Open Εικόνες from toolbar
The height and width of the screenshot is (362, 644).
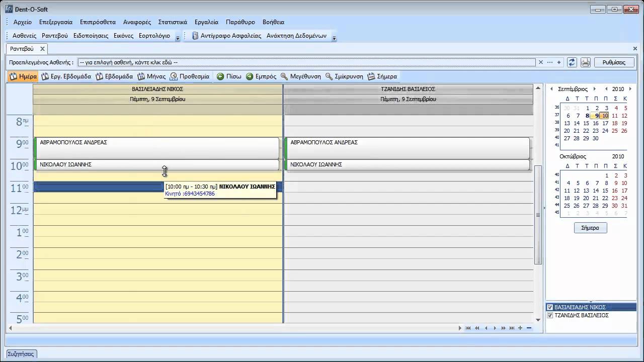[x=123, y=36]
